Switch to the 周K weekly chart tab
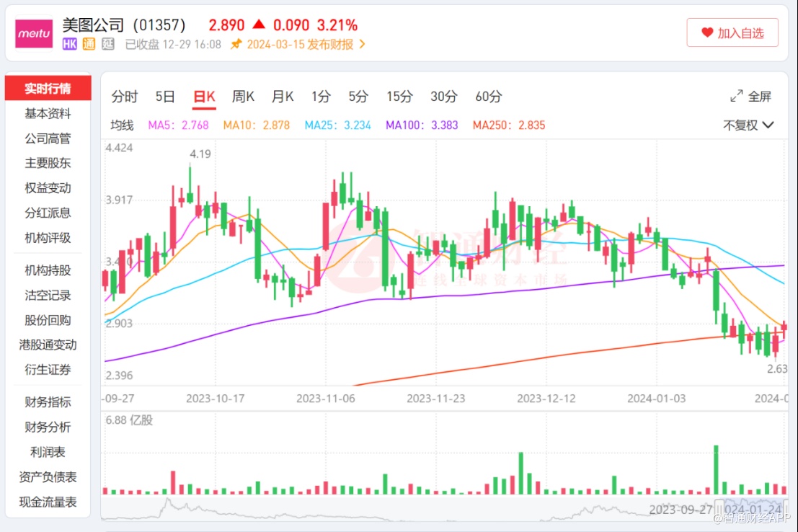This screenshot has height=532, width=798. tap(243, 97)
